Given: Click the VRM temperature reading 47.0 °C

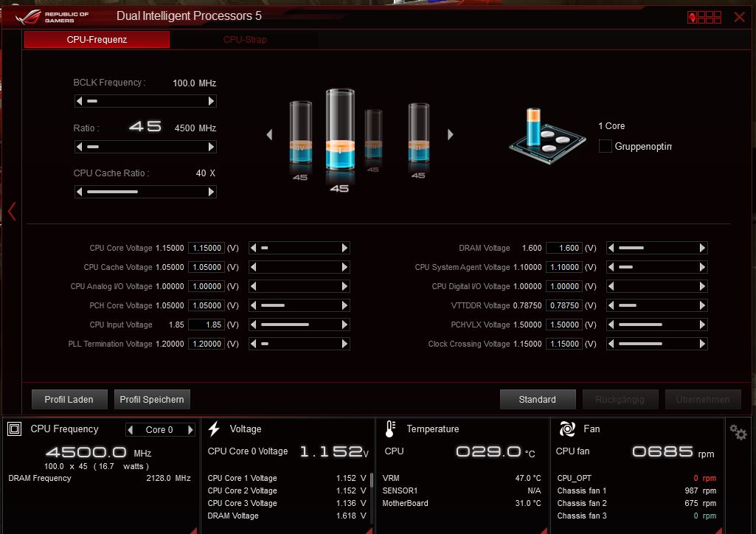Looking at the screenshot, I should pos(528,478).
